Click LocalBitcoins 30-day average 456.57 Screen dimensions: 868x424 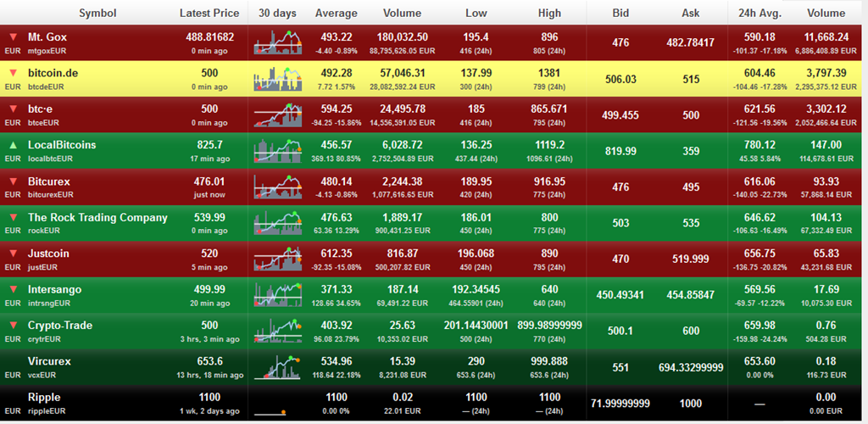pos(336,145)
